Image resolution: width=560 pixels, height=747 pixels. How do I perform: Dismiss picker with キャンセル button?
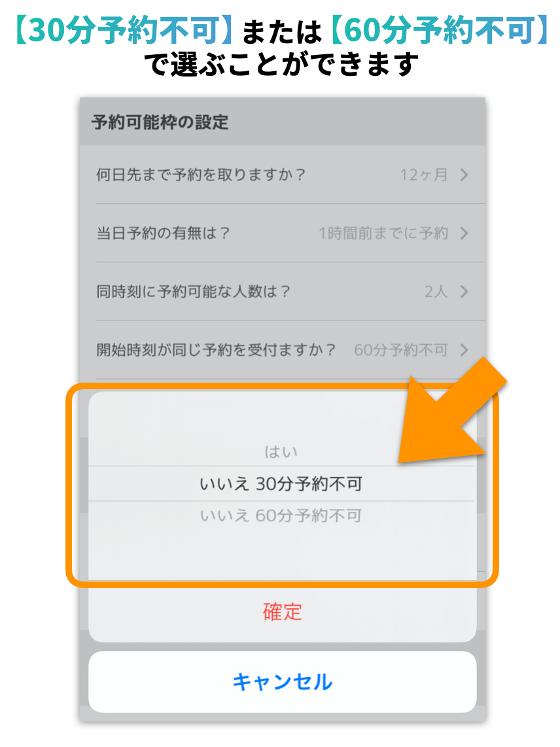click(283, 682)
